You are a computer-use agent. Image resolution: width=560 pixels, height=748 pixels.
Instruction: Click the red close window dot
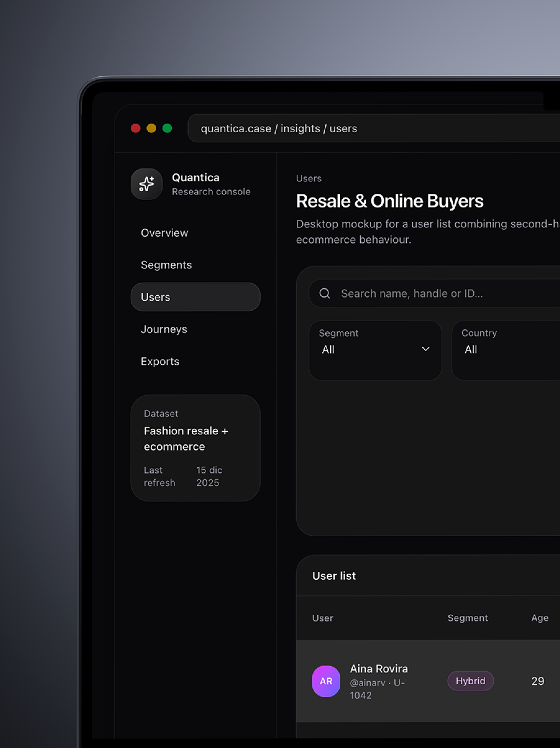(136, 128)
